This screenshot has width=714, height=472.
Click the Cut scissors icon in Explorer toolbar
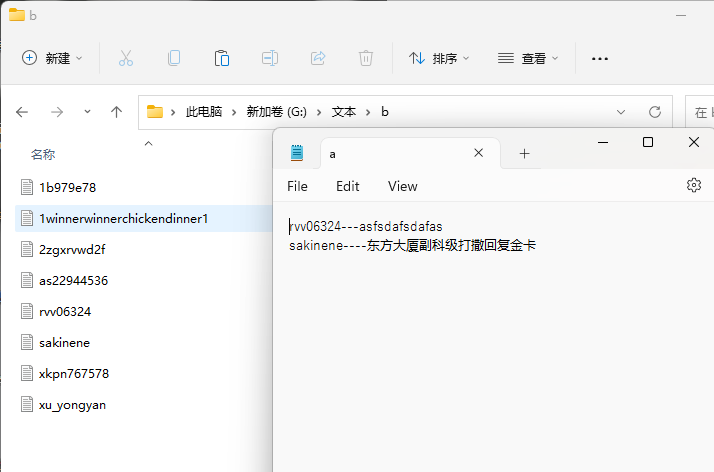(126, 58)
